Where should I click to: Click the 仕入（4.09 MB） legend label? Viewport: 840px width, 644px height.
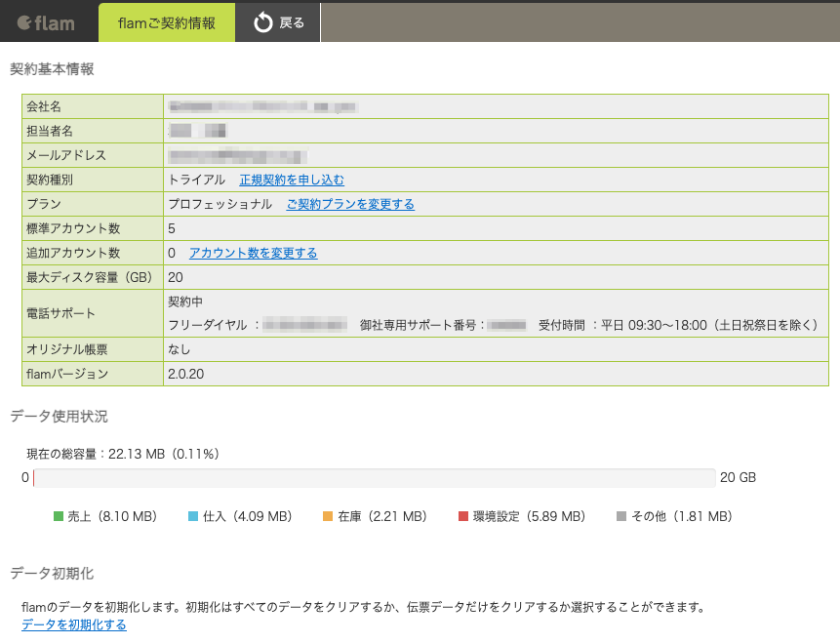tap(248, 516)
